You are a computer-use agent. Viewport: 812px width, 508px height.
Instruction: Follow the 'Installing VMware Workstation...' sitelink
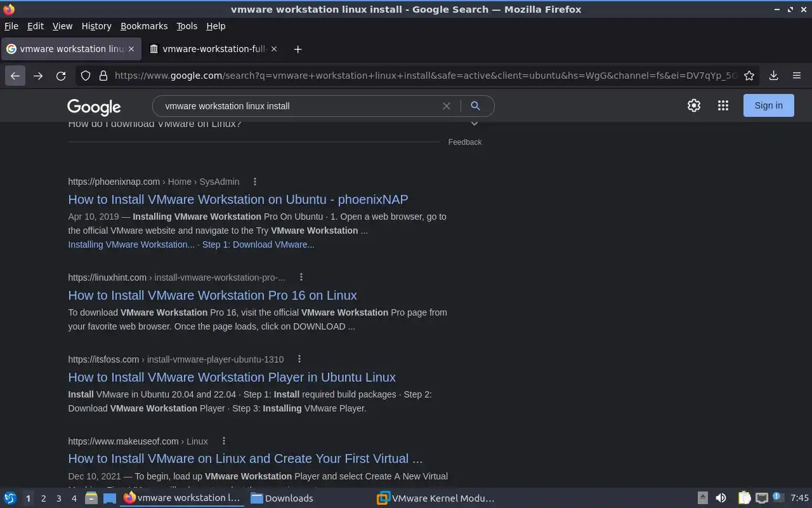pos(131,244)
